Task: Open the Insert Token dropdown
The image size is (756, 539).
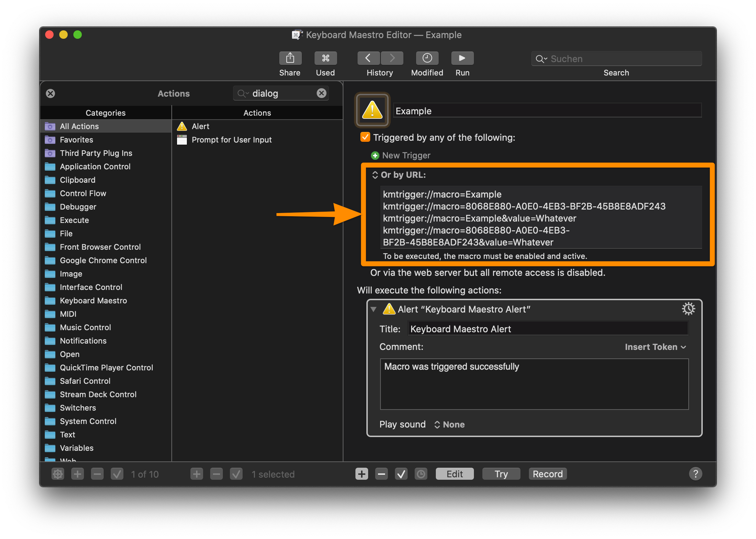Action: pos(656,347)
